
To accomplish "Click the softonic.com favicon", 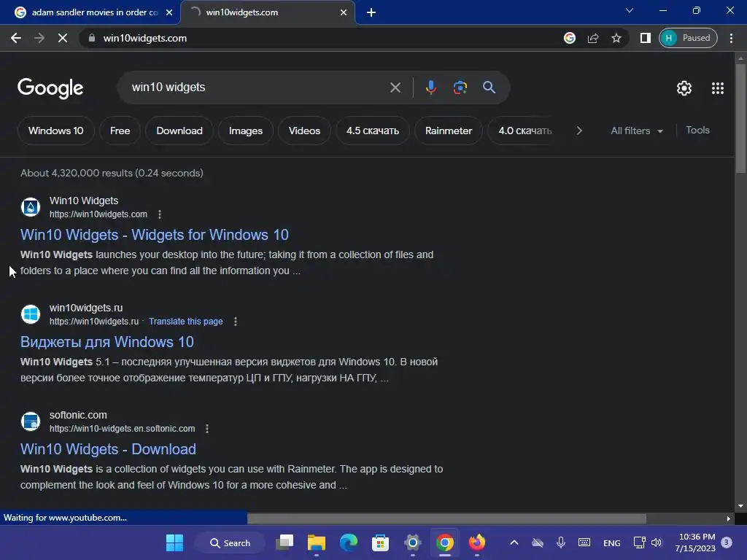I will pyautogui.click(x=31, y=421).
